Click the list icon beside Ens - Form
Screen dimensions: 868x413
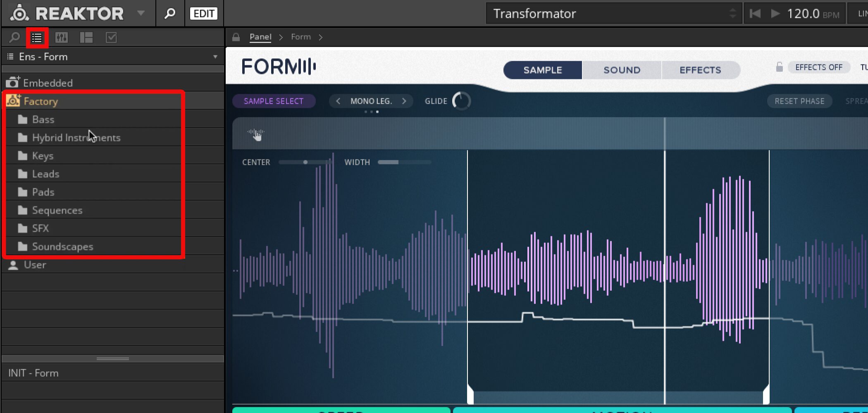click(x=10, y=56)
